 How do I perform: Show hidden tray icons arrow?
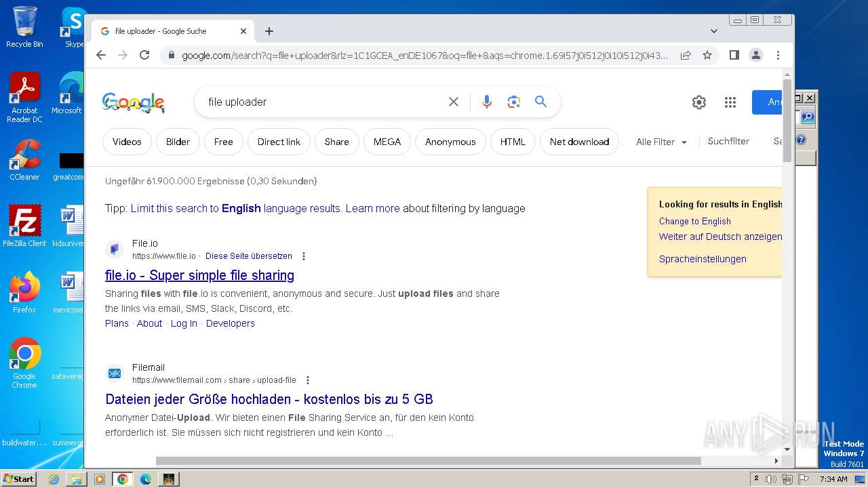click(x=756, y=479)
